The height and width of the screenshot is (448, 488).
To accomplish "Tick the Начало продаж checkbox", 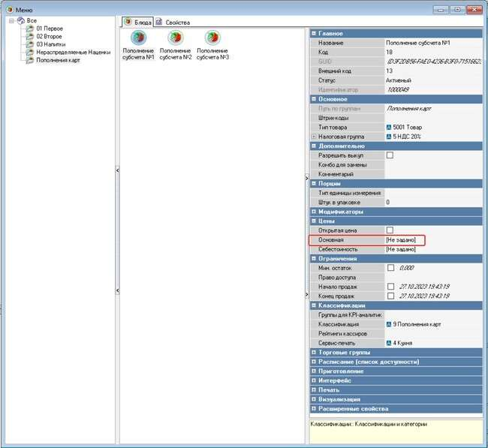I will pos(390,287).
